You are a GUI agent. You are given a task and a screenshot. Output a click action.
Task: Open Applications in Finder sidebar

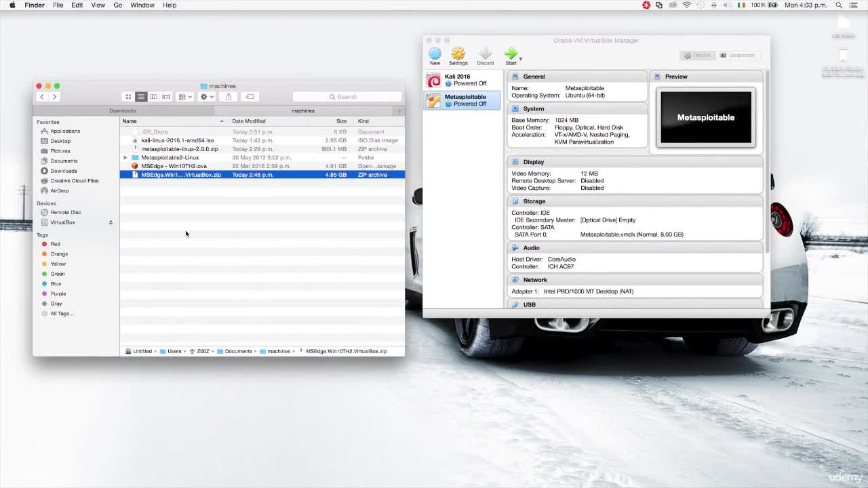(64, 131)
